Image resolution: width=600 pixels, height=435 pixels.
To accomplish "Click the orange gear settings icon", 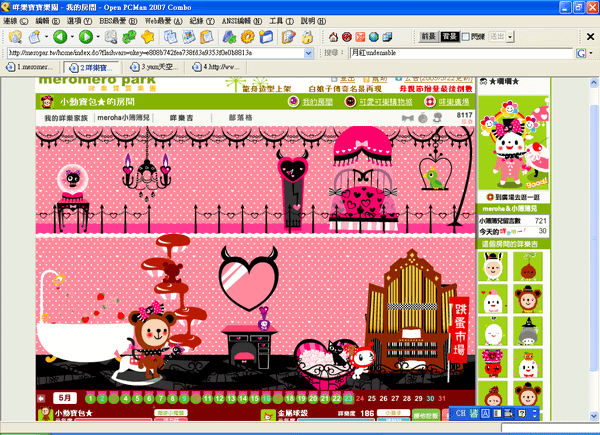I will pos(248,37).
